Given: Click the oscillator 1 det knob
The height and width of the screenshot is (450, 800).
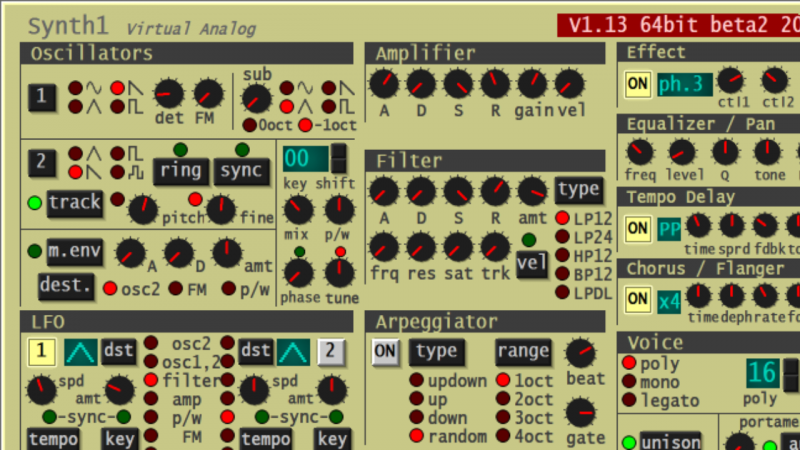Looking at the screenshot, I should 168,94.
